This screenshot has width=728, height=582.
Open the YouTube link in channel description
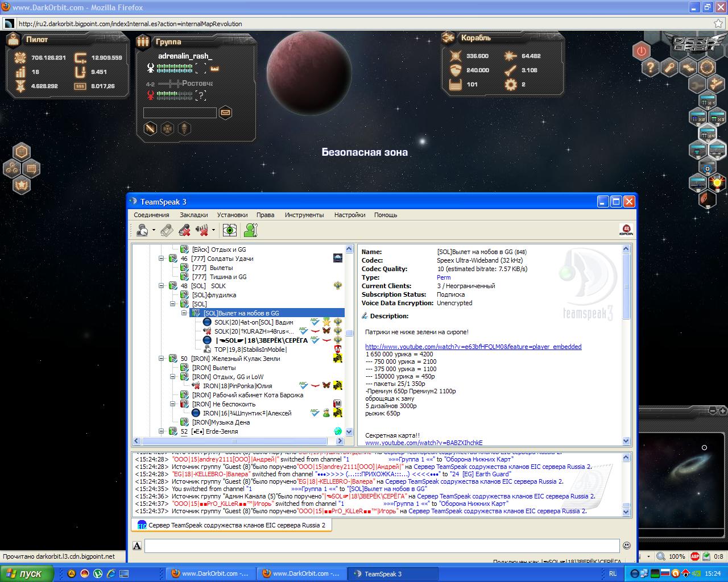pyautogui.click(x=473, y=347)
